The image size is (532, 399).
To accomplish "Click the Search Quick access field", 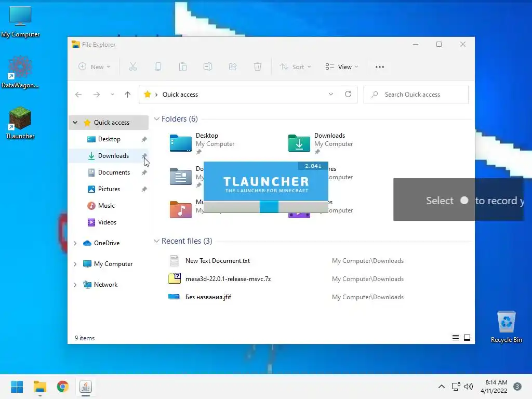I will click(416, 95).
